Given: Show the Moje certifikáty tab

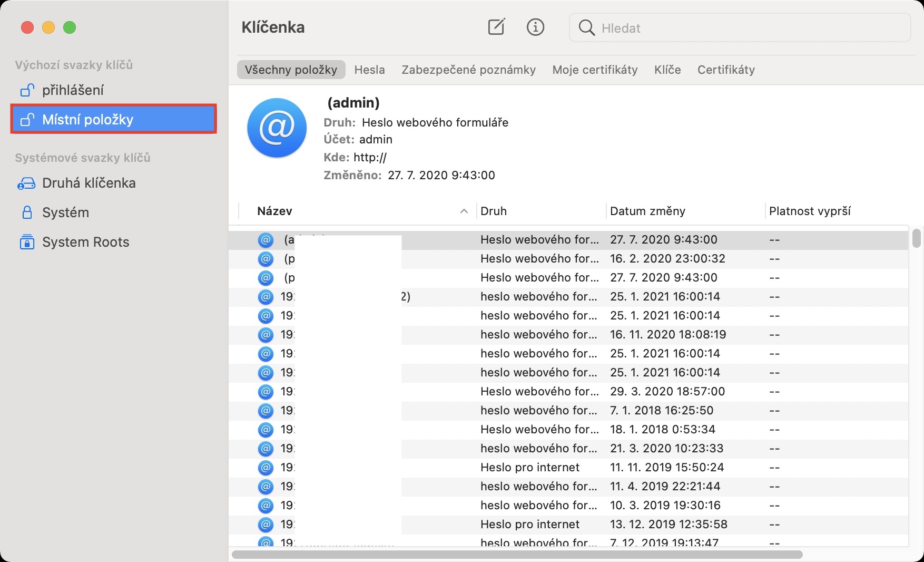Looking at the screenshot, I should click(x=595, y=70).
